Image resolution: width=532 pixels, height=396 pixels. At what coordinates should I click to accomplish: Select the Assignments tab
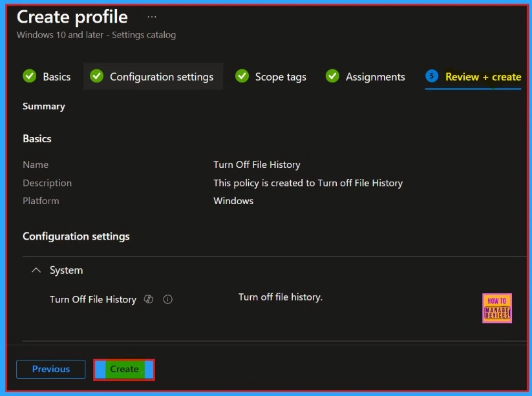(365, 77)
